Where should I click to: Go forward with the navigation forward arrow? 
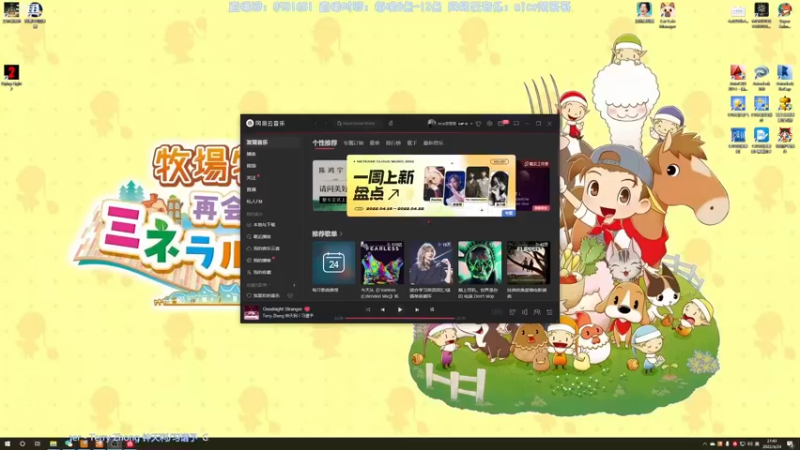click(326, 123)
